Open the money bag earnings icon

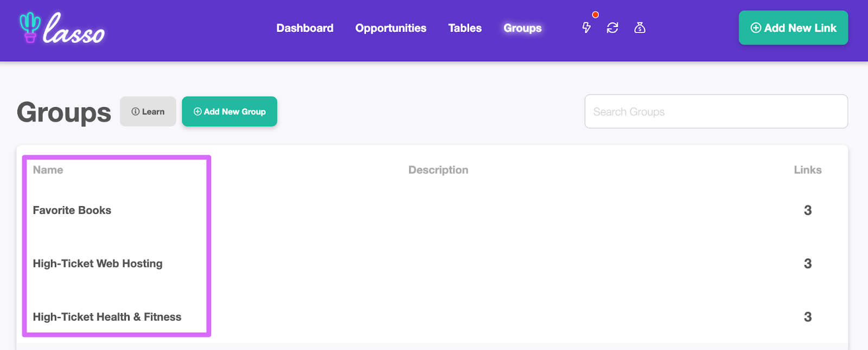click(640, 28)
